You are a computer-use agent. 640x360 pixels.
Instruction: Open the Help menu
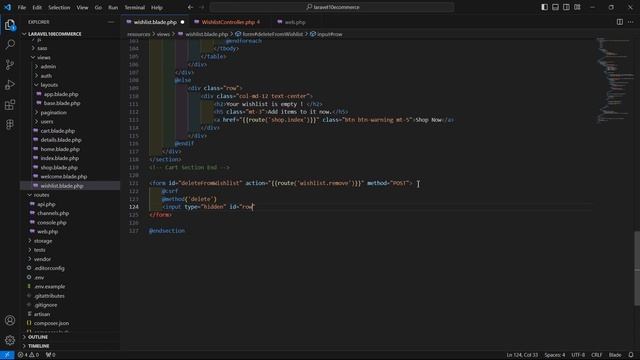click(x=157, y=7)
